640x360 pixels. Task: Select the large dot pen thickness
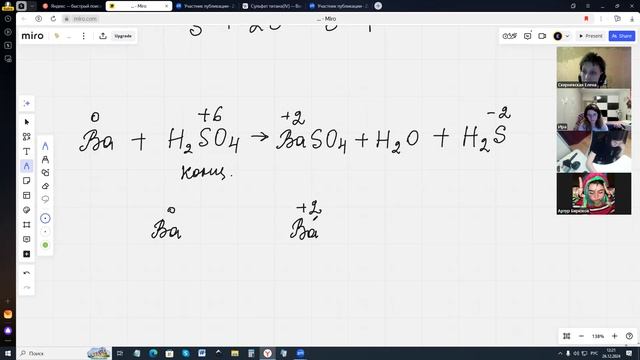pos(45,218)
